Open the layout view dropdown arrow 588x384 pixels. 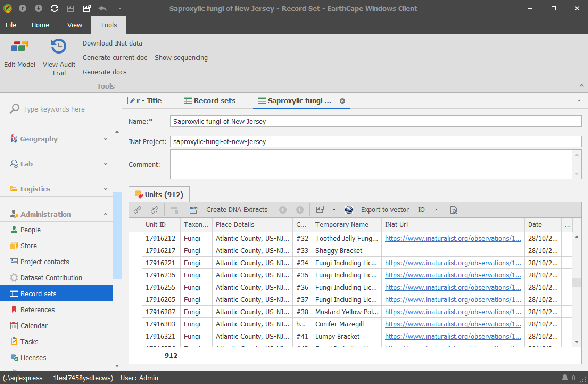click(x=334, y=210)
